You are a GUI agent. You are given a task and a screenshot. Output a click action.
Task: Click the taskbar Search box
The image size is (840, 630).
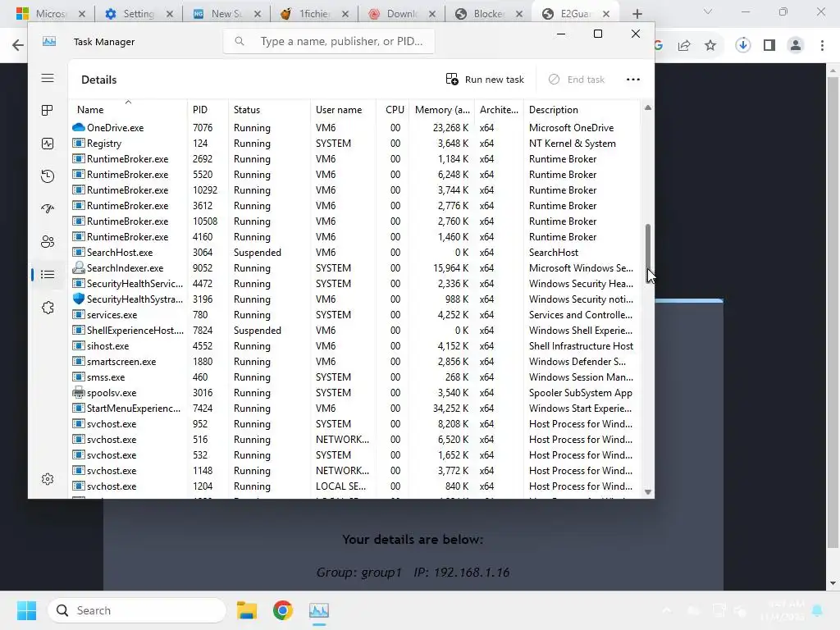(137, 610)
